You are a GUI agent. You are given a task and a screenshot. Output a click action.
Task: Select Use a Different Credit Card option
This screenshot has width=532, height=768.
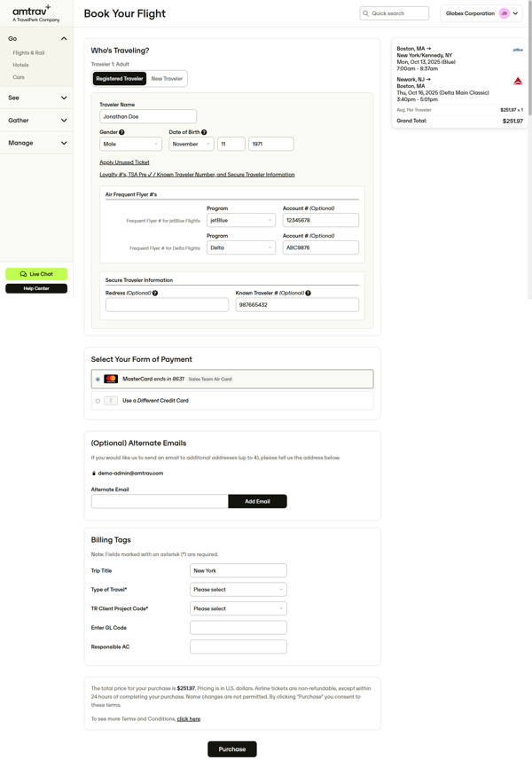click(x=98, y=401)
